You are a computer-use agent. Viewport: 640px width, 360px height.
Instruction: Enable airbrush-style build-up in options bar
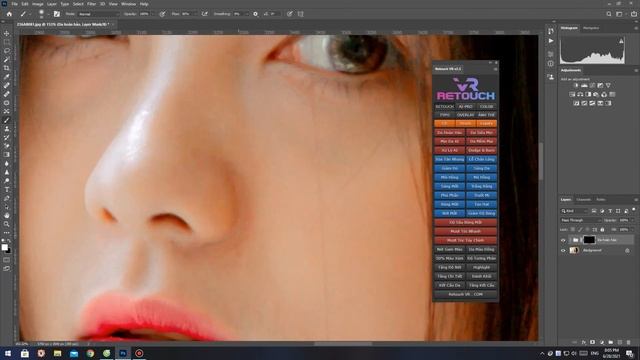coord(204,14)
